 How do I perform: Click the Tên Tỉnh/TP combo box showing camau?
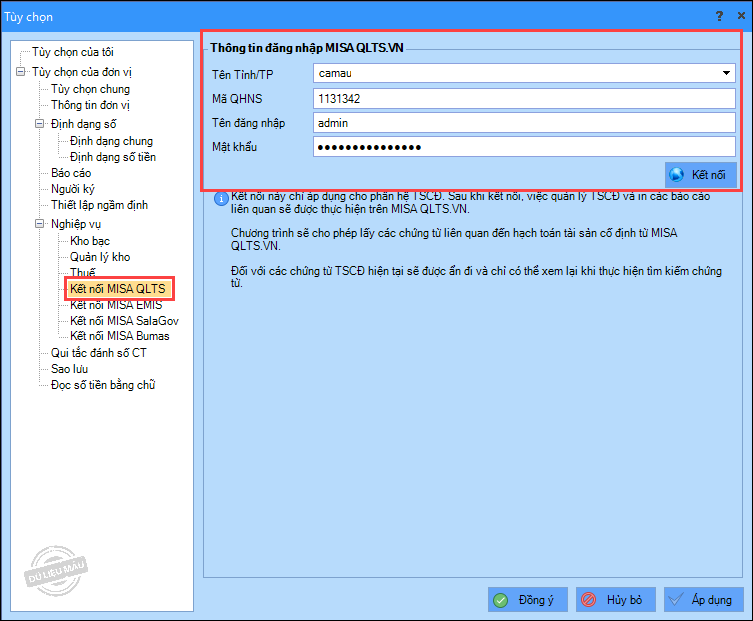[524, 73]
